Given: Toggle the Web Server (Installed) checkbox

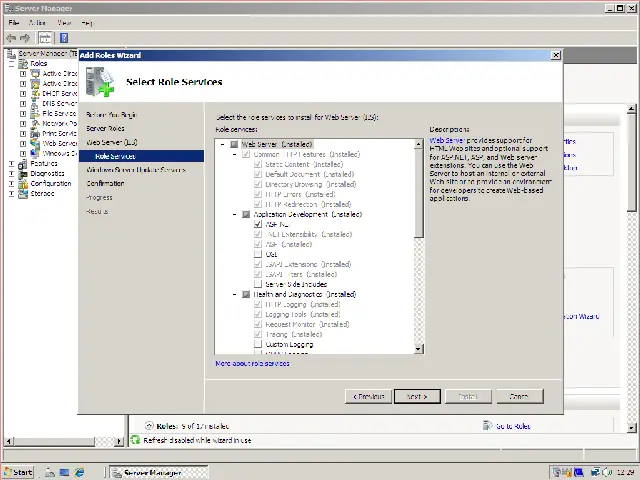Looking at the screenshot, I should pyautogui.click(x=234, y=144).
